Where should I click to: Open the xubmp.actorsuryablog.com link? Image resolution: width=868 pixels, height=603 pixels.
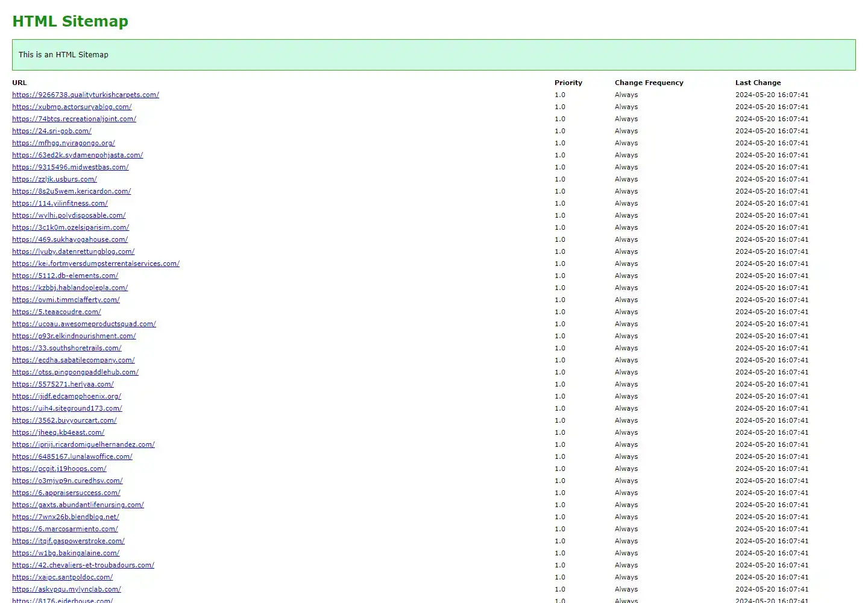point(72,107)
